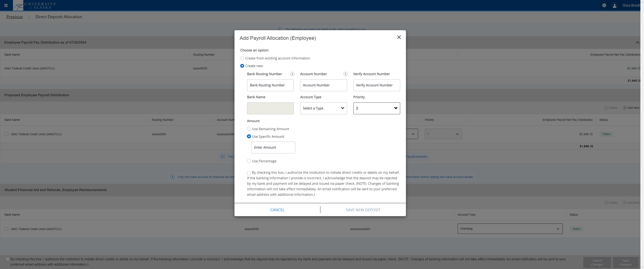
Task: Choose Use Remaining Amount
Action: point(249,129)
